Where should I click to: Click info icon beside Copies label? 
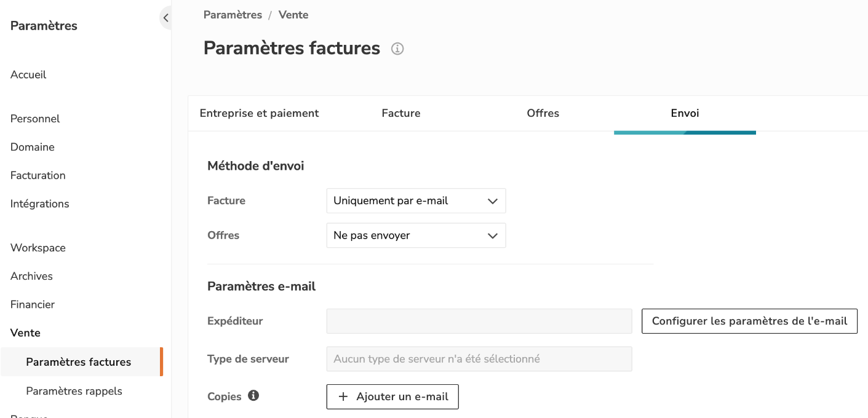[x=253, y=396]
